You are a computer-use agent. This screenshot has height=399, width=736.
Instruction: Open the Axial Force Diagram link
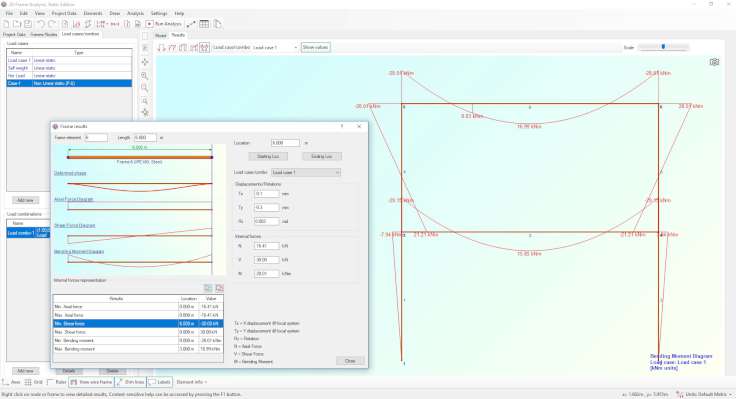click(74, 200)
